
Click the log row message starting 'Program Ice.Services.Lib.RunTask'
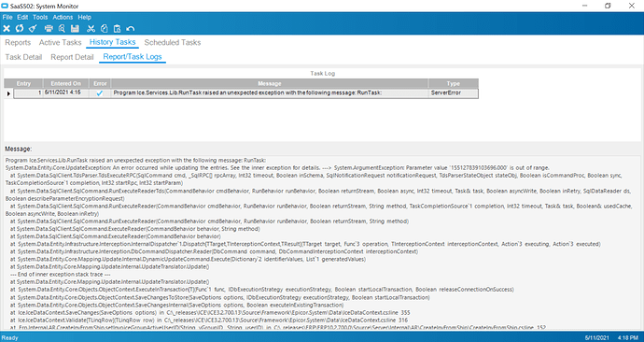point(270,93)
